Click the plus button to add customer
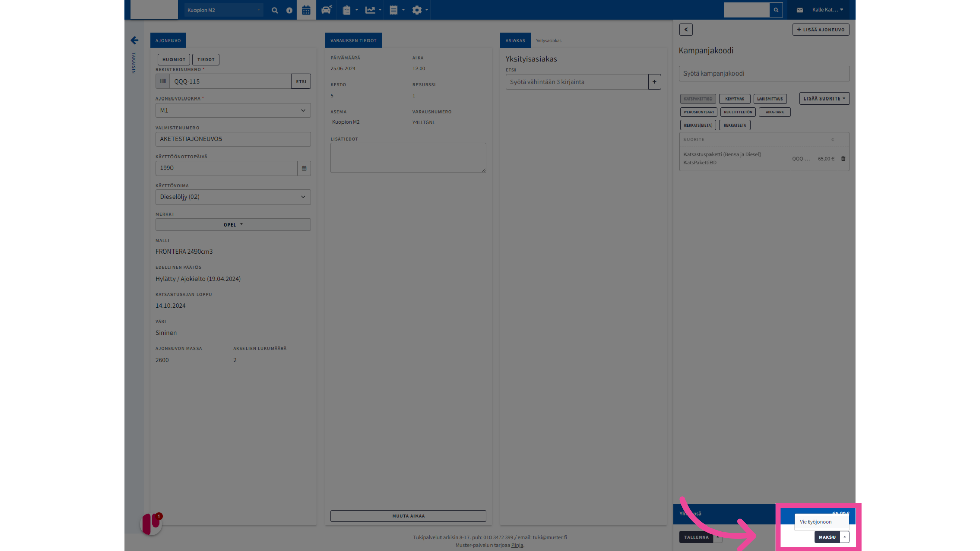The image size is (980, 551). [654, 82]
